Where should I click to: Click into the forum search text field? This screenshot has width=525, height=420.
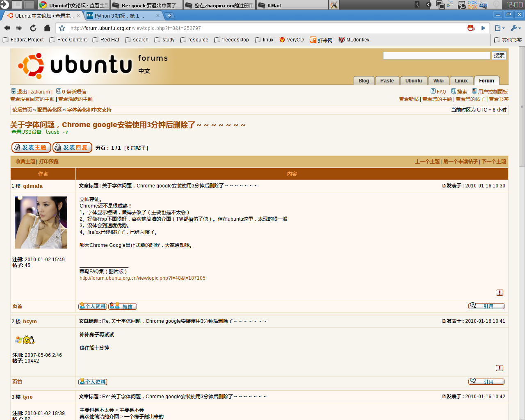point(436,55)
